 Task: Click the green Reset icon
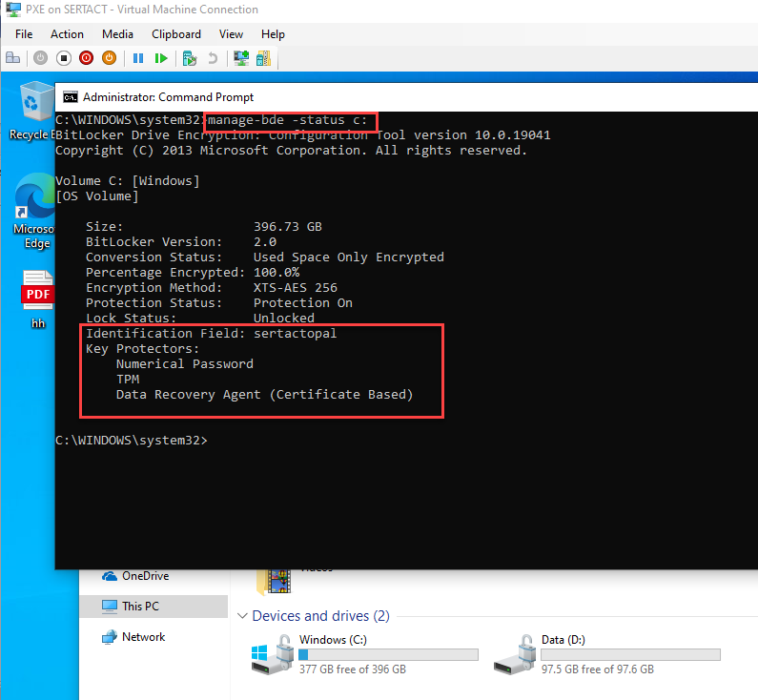click(x=161, y=58)
